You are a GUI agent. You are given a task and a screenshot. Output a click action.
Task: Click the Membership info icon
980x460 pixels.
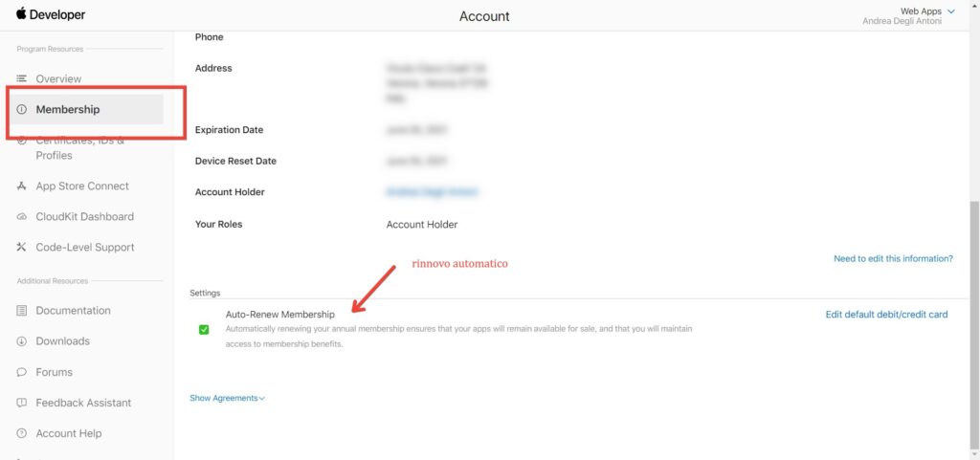pos(22,110)
